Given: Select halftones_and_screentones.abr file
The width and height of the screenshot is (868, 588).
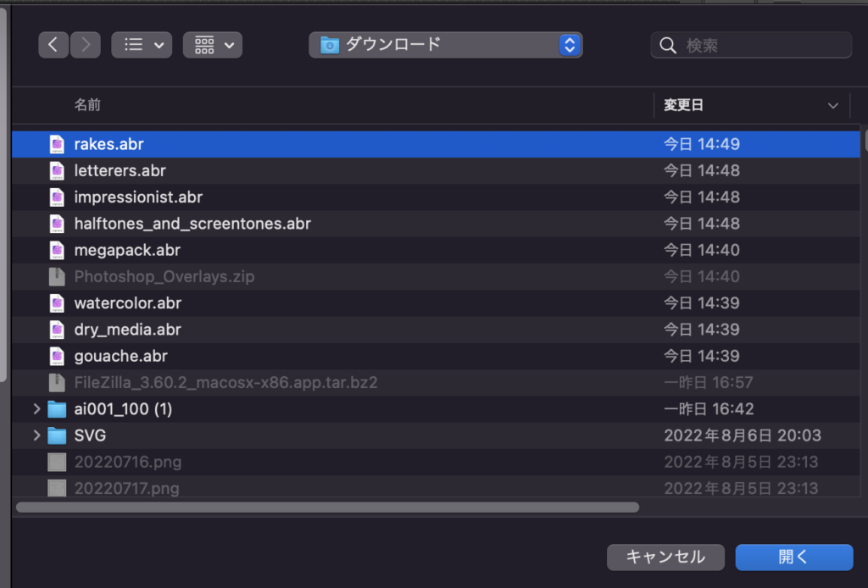Looking at the screenshot, I should pyautogui.click(x=192, y=224).
